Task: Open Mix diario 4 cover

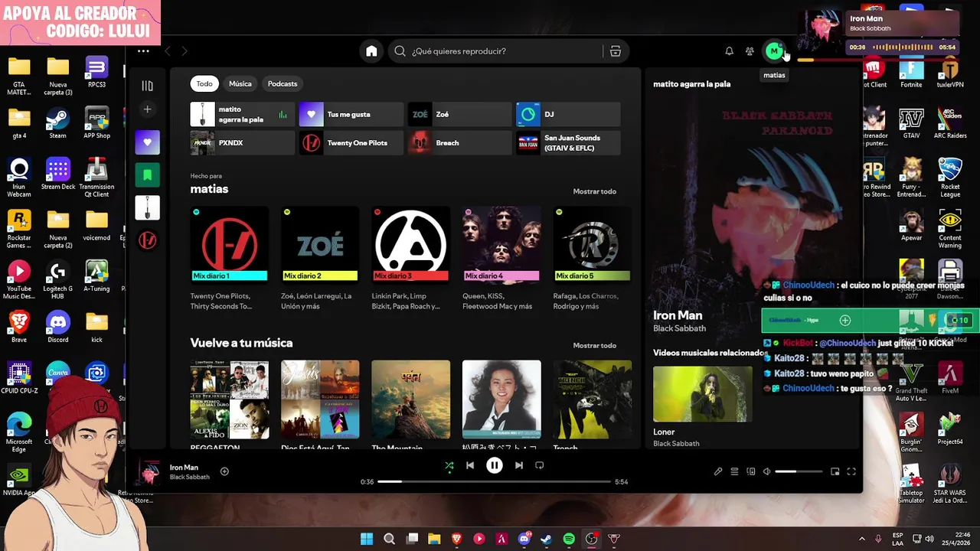Action: 501,244
